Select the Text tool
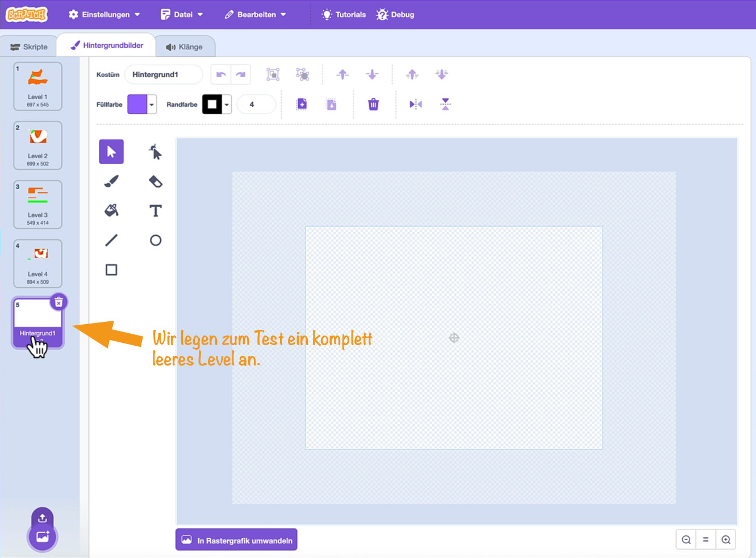Viewport: 756px width, 558px height. coord(155,211)
